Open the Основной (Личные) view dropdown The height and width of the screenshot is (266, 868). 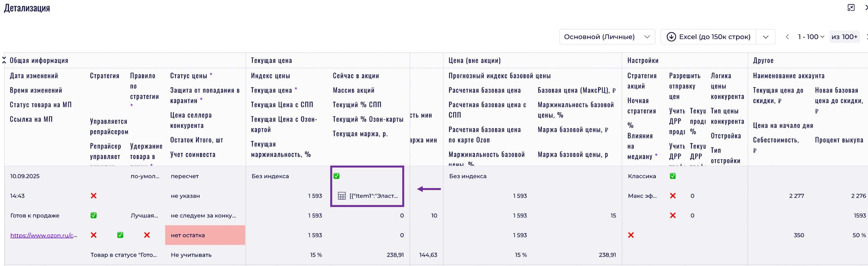coord(607,37)
